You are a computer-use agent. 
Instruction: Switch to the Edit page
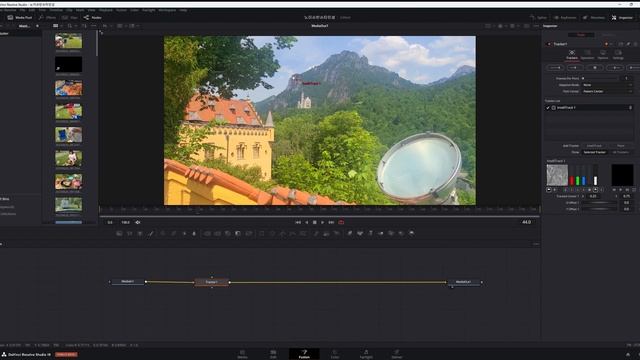tap(273, 354)
